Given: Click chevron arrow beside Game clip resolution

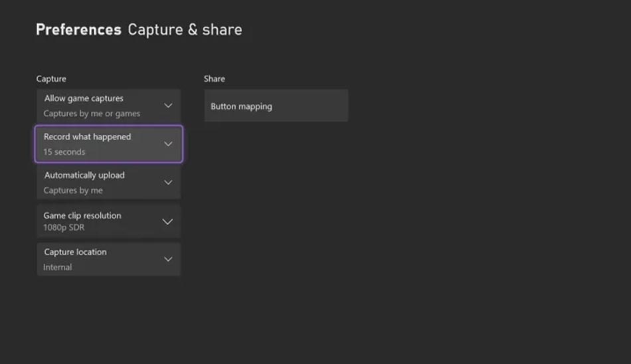Looking at the screenshot, I should point(167,221).
